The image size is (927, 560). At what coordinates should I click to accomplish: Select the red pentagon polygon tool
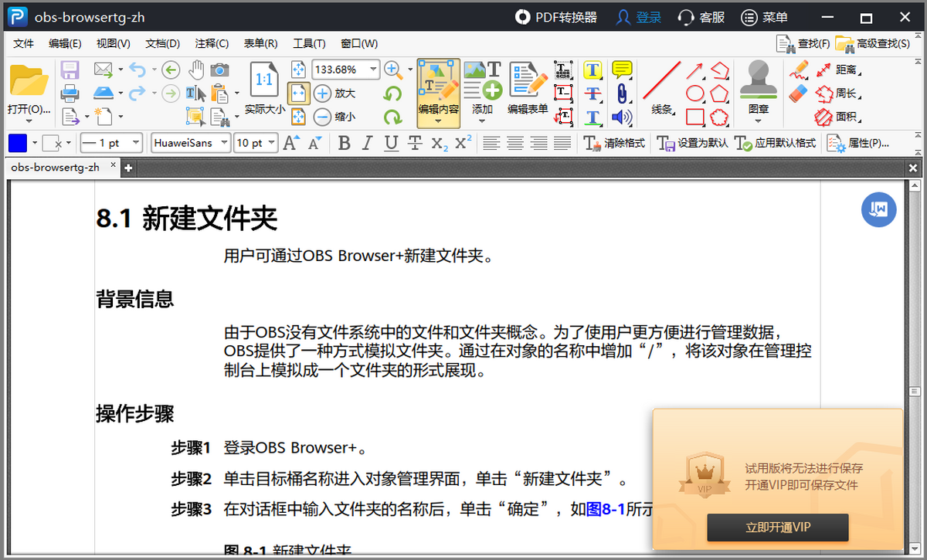(720, 93)
